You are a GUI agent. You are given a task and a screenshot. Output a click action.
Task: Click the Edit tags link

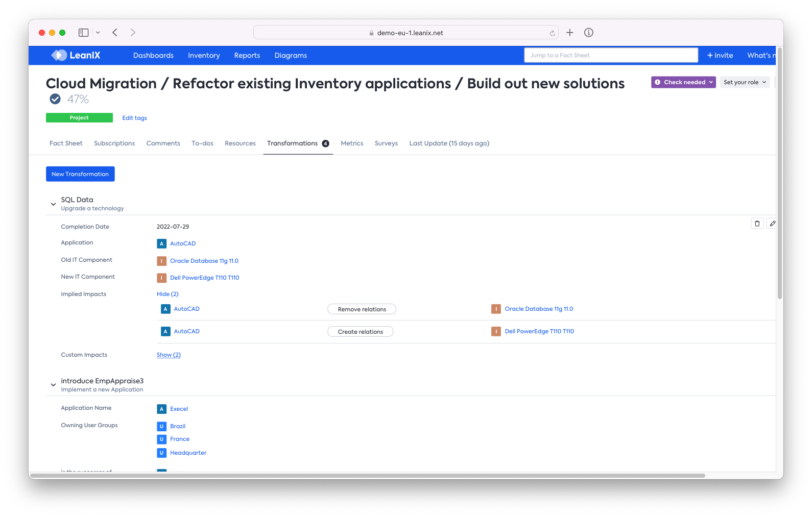[x=135, y=118]
